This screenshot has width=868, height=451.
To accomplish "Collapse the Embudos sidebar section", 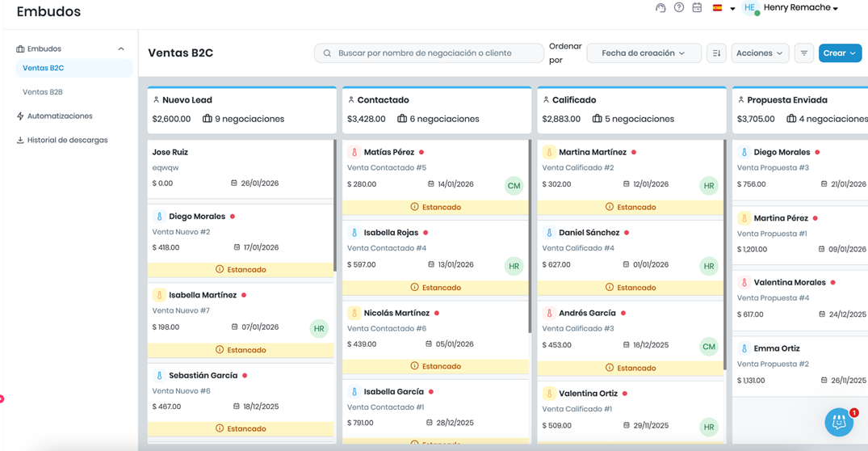I will tap(120, 48).
